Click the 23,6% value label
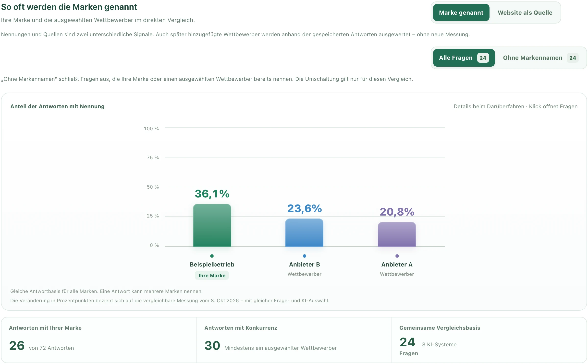 coord(304,208)
